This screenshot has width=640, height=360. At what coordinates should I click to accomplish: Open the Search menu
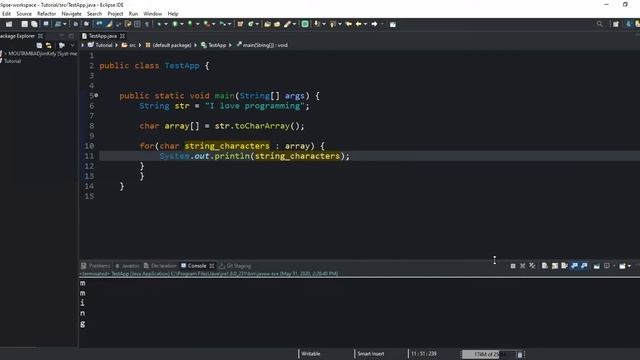(94, 14)
